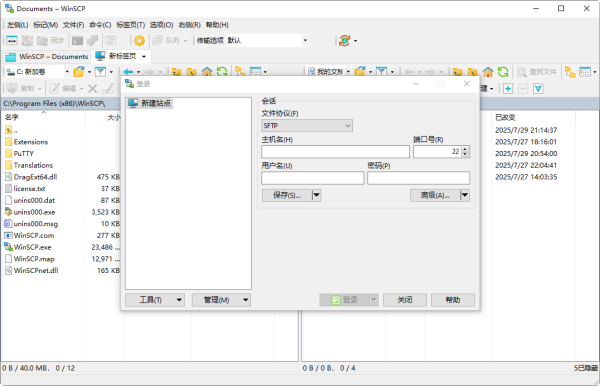Switch to the WinSCP – Documents tab

47,57
